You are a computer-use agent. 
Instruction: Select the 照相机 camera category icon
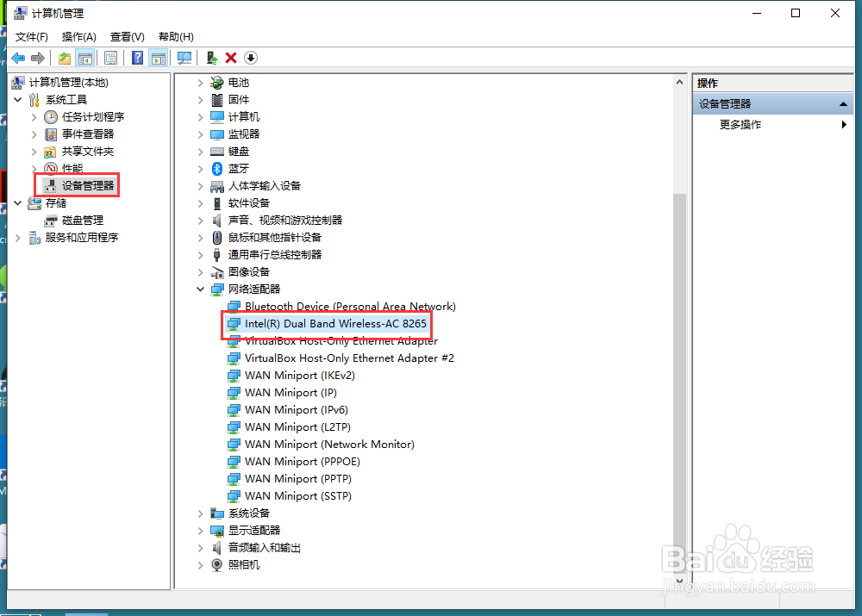[217, 565]
